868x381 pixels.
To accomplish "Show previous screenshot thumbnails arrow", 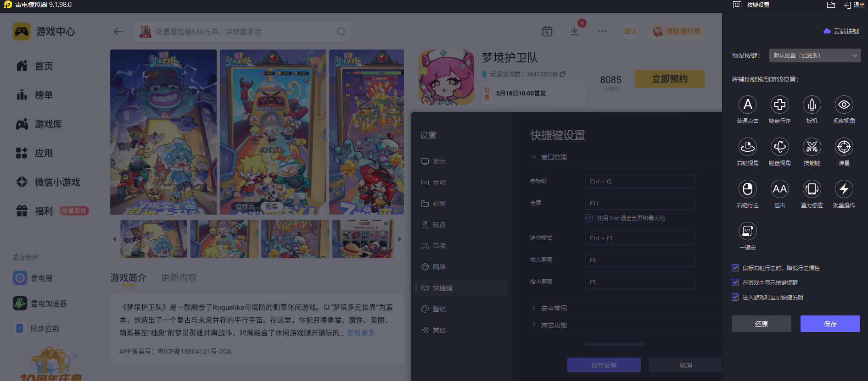I will click(x=114, y=239).
